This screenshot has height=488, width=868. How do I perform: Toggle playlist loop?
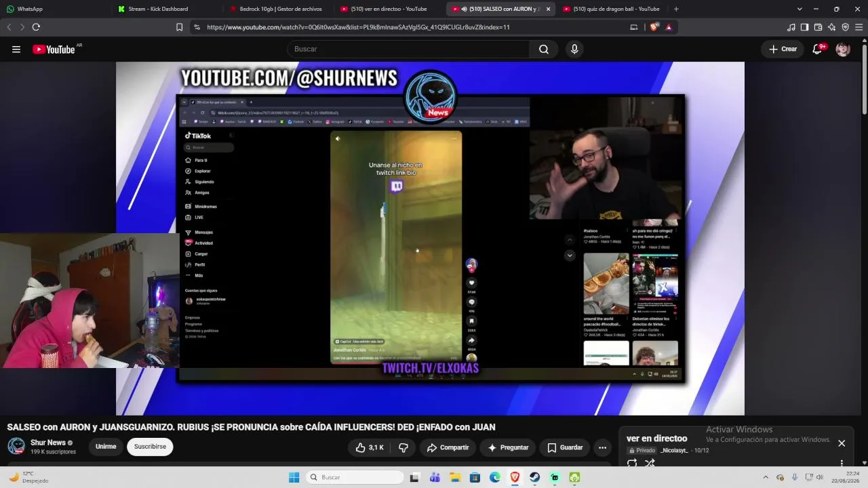[x=632, y=463]
